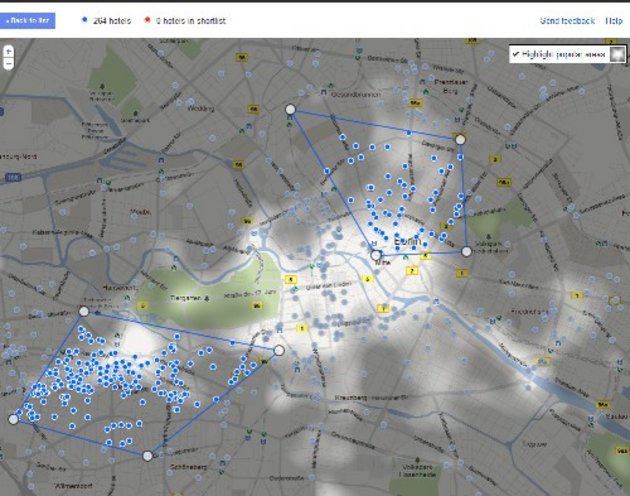Click the top-left vertex handle of the northern polygon
Screen dimensions: 630x496
click(x=291, y=110)
